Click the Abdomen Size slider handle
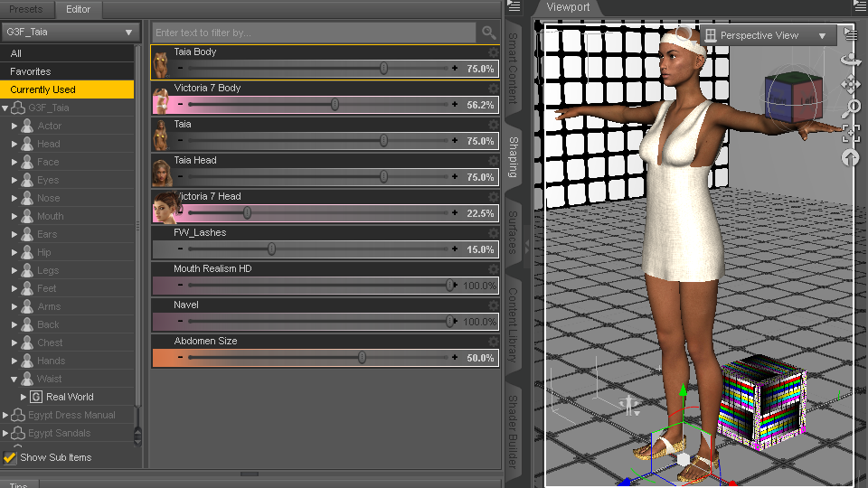Screen dimensions: 868x488 click(362, 358)
